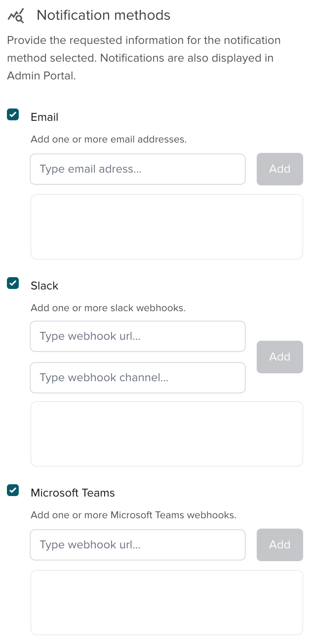Click the Notification methods heading
This screenshot has width=312, height=644.
(x=103, y=15)
